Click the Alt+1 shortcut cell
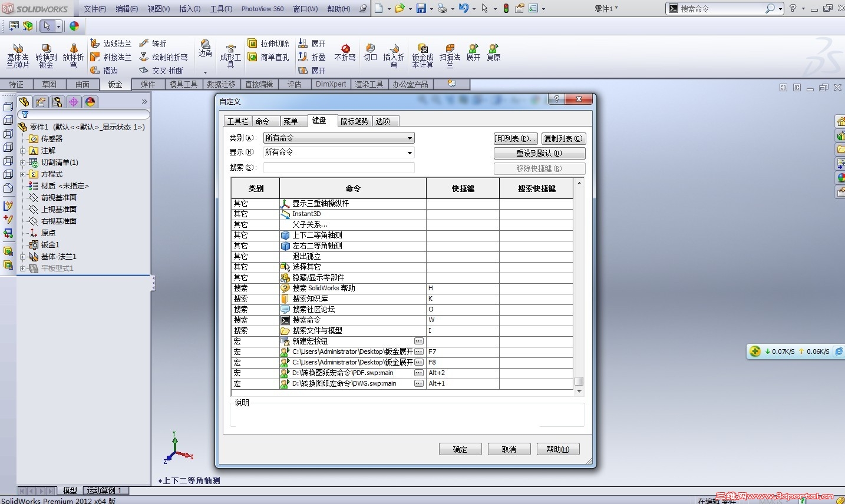845x504 pixels. click(x=463, y=383)
